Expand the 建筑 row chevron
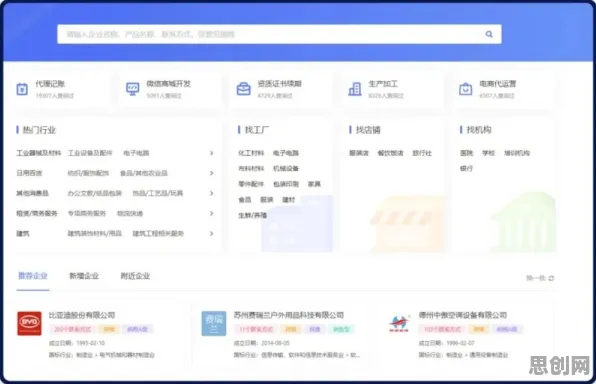596x384 pixels. [x=212, y=233]
